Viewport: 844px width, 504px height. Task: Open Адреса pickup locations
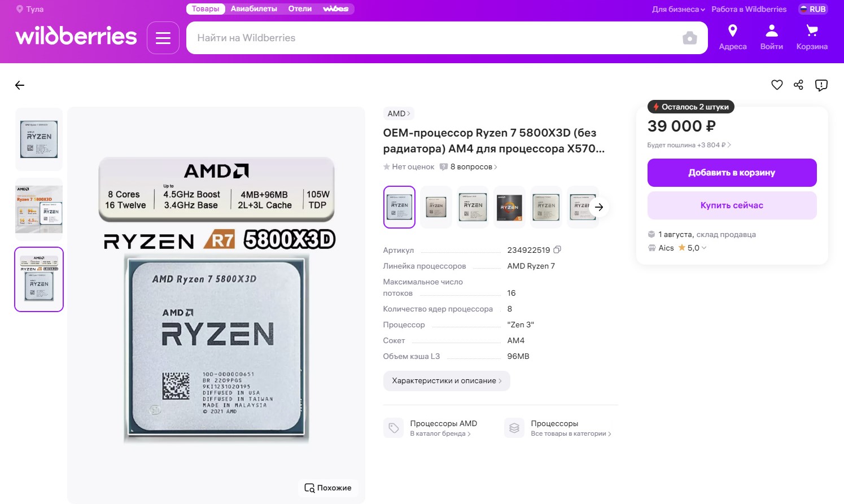pos(733,37)
